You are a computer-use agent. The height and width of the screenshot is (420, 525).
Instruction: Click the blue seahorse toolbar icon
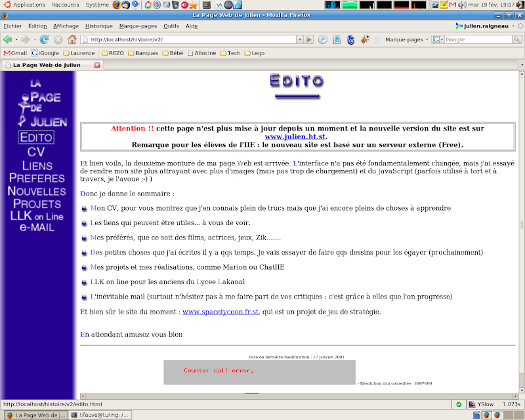point(350,39)
